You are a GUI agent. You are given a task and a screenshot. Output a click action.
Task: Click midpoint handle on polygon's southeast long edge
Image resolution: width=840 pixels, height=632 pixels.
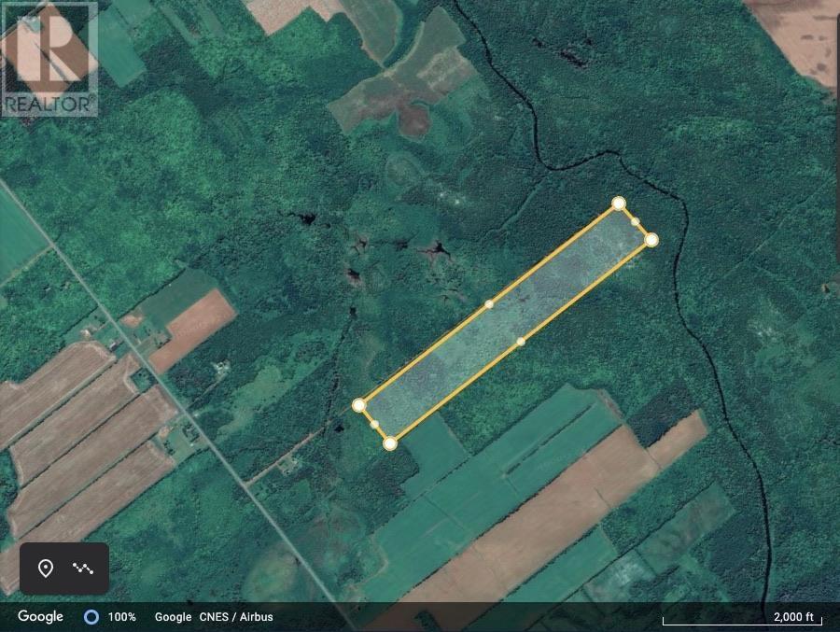(521, 342)
